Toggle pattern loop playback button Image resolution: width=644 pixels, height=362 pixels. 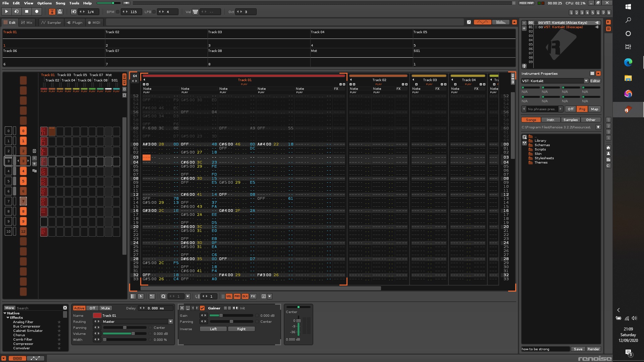[16, 11]
